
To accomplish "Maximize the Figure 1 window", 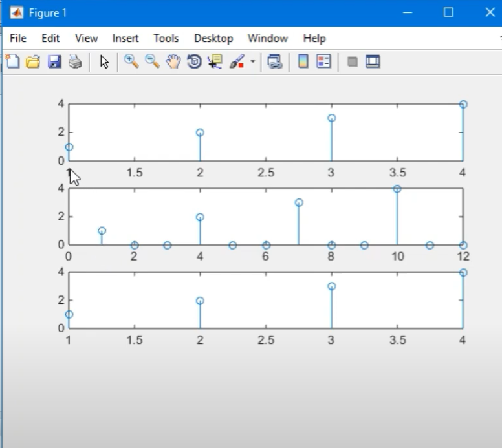I will (x=448, y=12).
